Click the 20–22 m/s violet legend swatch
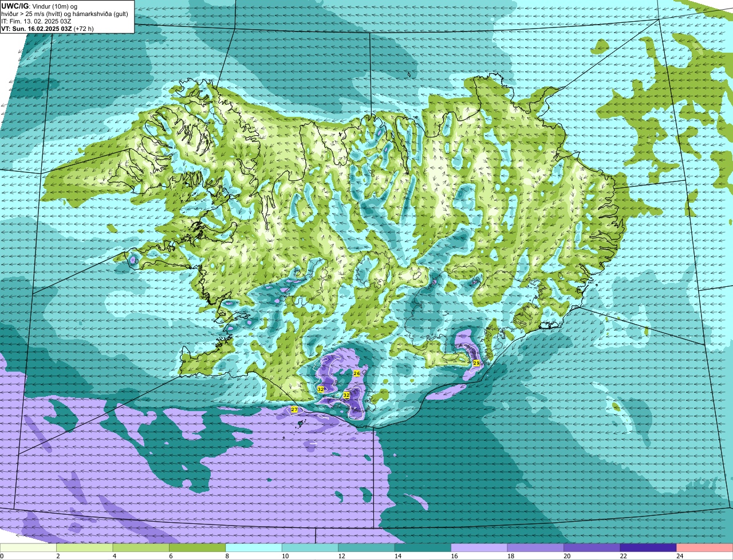The image size is (733, 560). pyautogui.click(x=592, y=548)
